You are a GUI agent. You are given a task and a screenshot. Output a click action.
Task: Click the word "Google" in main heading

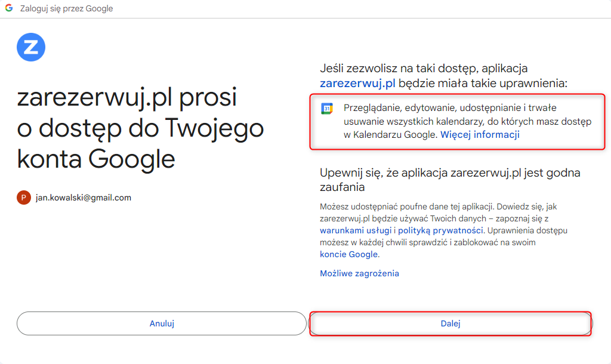[132, 159]
